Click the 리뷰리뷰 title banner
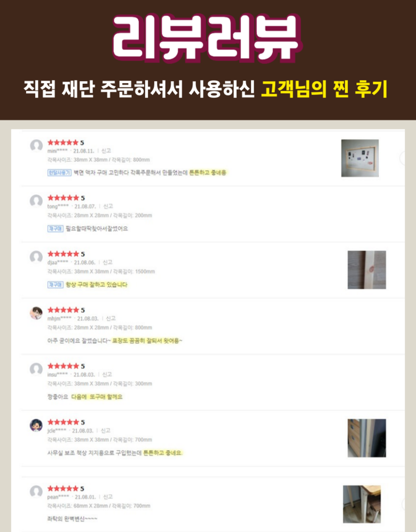The image size is (416, 532). [207, 38]
